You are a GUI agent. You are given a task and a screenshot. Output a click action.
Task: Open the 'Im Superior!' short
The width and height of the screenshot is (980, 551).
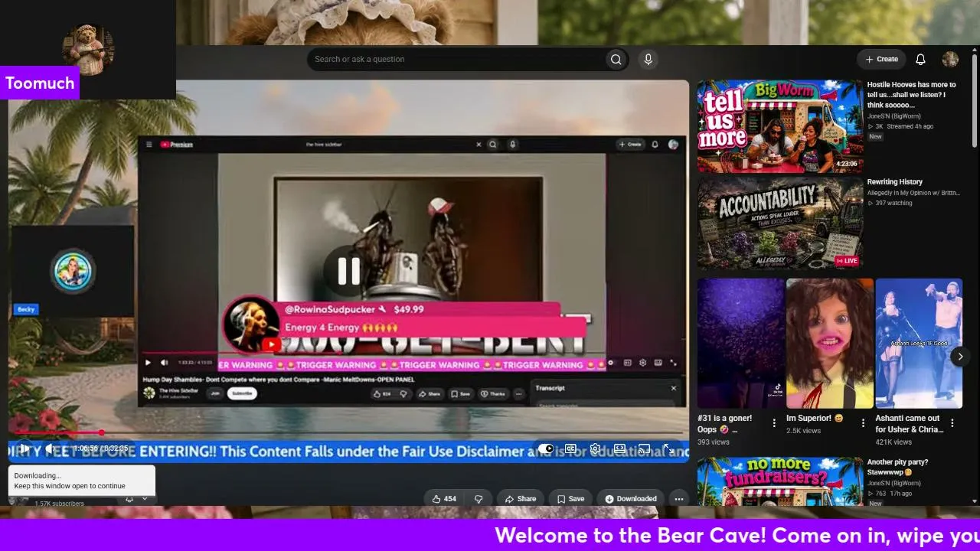[830, 343]
